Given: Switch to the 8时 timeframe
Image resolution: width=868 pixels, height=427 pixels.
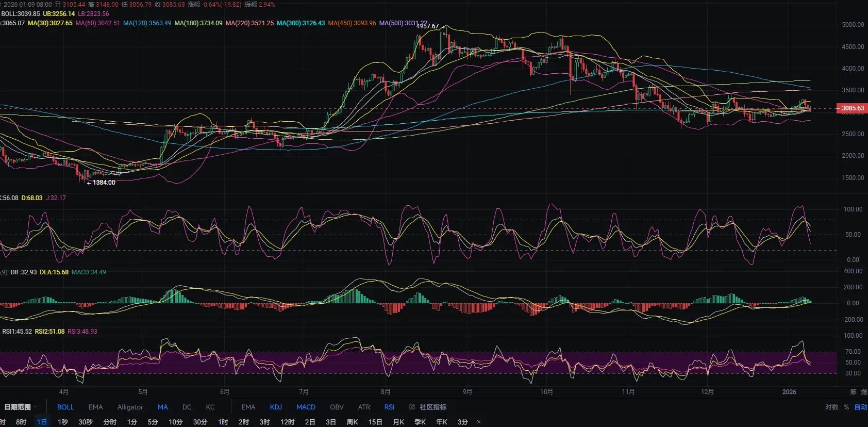Looking at the screenshot, I should tap(21, 422).
